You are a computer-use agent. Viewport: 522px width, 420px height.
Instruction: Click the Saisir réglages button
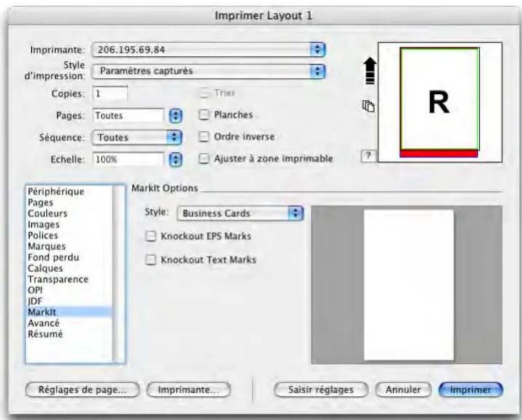point(321,390)
